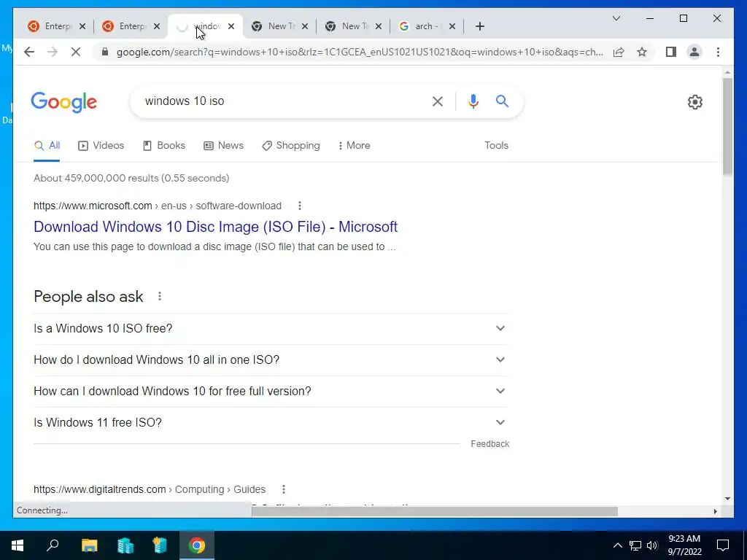The width and height of the screenshot is (747, 560).
Task: Click the microsoft.com result URL
Action: point(158,206)
